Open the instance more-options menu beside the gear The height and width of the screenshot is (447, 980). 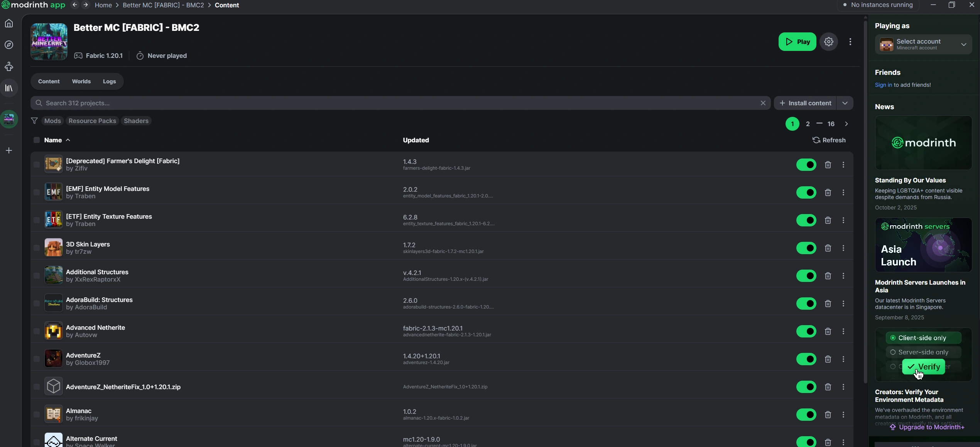tap(850, 42)
